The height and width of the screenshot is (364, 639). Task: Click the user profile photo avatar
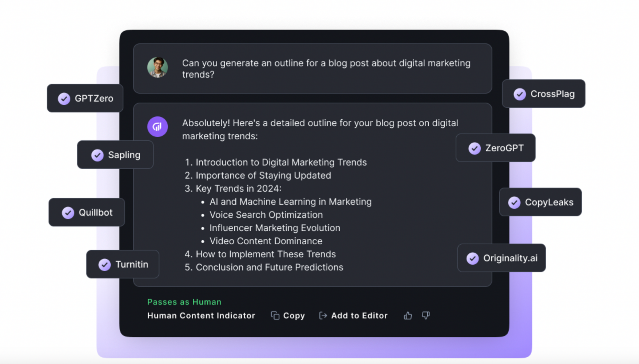(157, 67)
